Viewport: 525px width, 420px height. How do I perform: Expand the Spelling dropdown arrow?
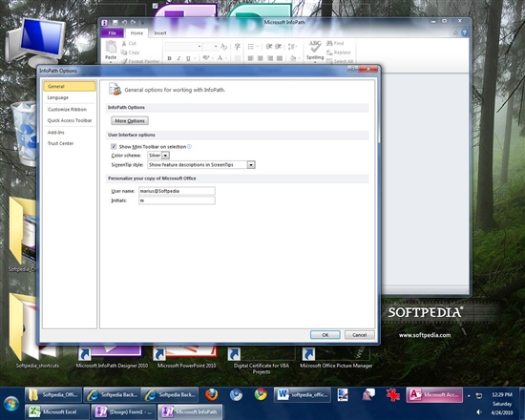point(315,62)
